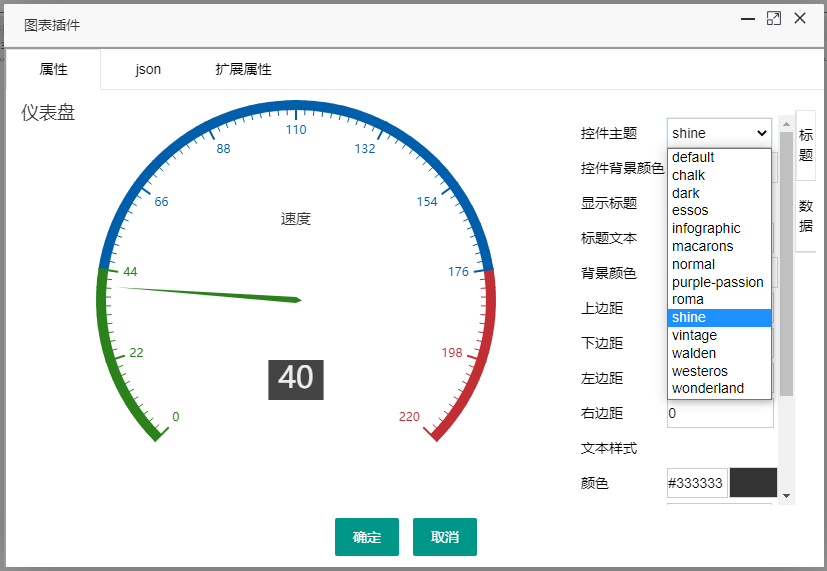The width and height of the screenshot is (827, 571).
Task: Click the 显示标题 label
Action: pyautogui.click(x=609, y=203)
